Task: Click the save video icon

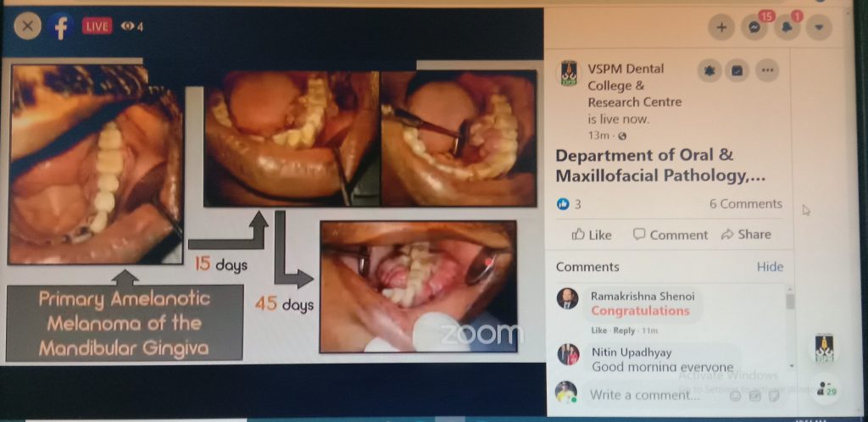Action: tap(737, 70)
